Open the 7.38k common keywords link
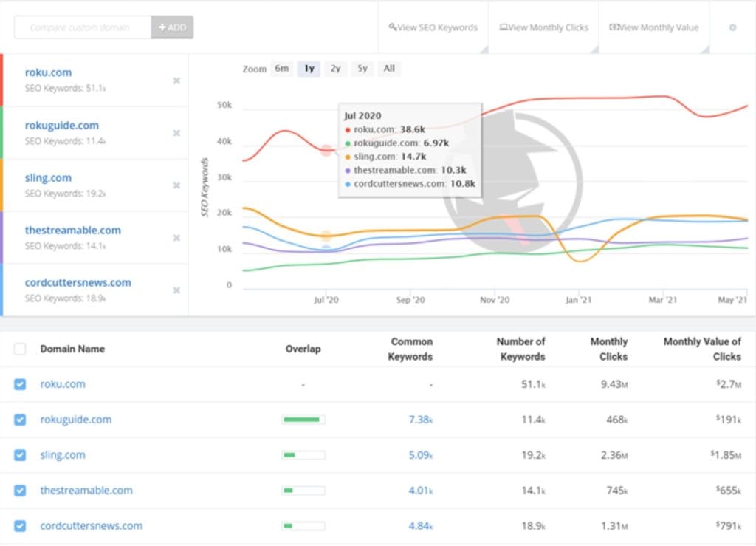756x546 pixels. [420, 420]
